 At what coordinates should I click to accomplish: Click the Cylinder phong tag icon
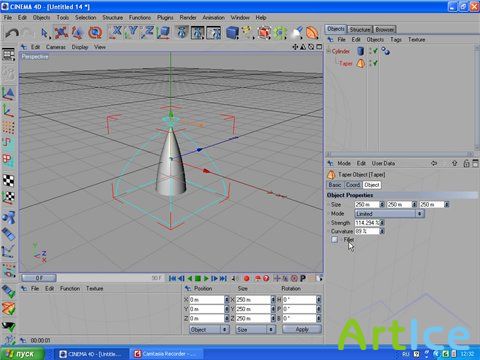click(x=386, y=51)
